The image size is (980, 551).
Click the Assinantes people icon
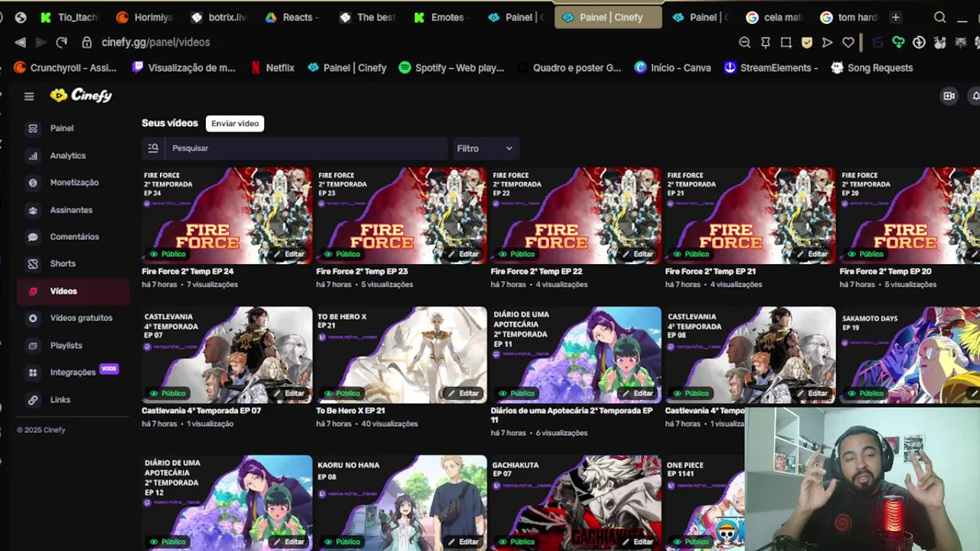tap(33, 210)
